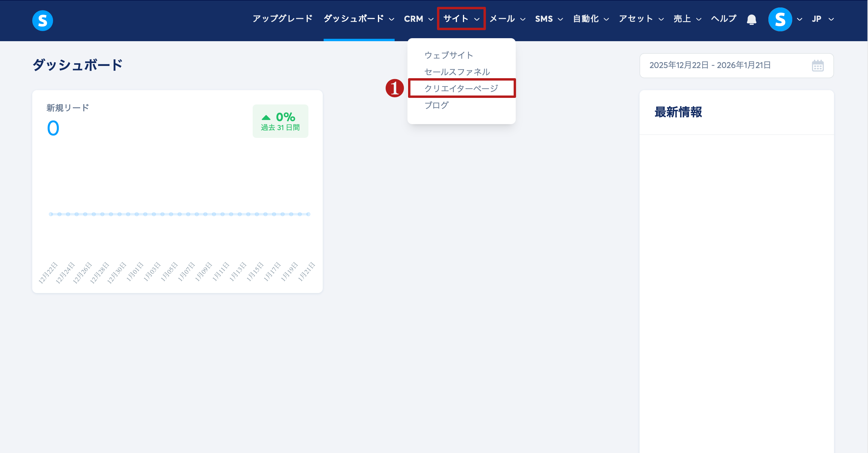The width and height of the screenshot is (868, 453).
Task: Open the ヘルプ link
Action: click(723, 19)
